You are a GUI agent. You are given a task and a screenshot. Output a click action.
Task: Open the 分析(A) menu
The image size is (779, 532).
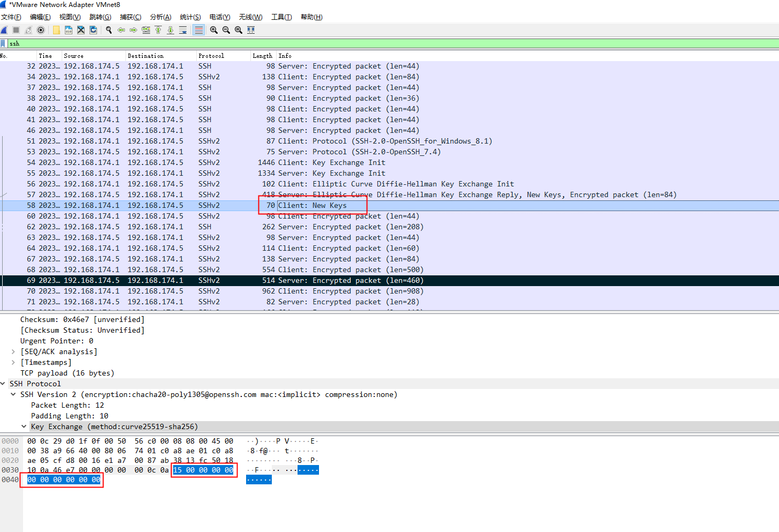pos(160,17)
